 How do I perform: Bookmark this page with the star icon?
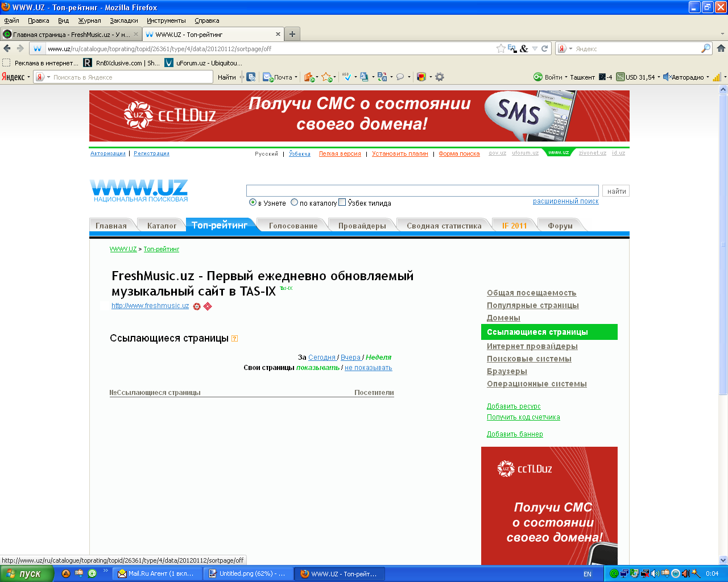point(500,49)
